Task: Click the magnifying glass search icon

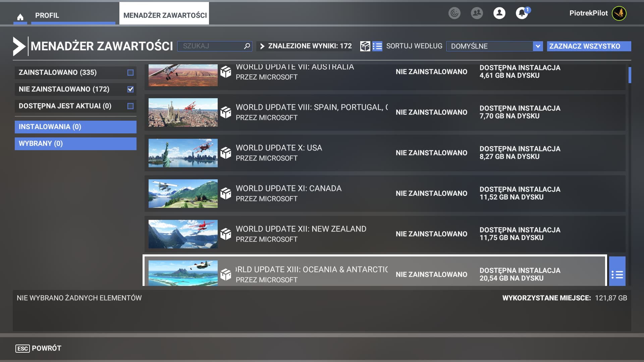Action: [x=247, y=46]
